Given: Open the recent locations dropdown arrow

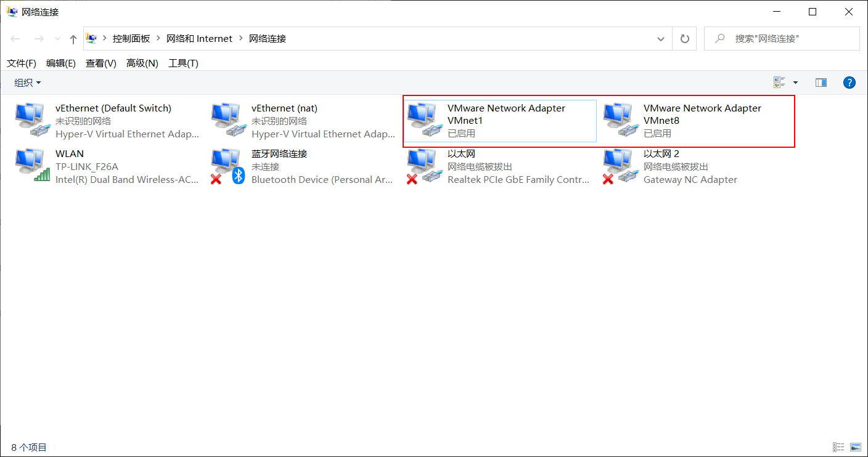Looking at the screenshot, I should click(x=58, y=39).
